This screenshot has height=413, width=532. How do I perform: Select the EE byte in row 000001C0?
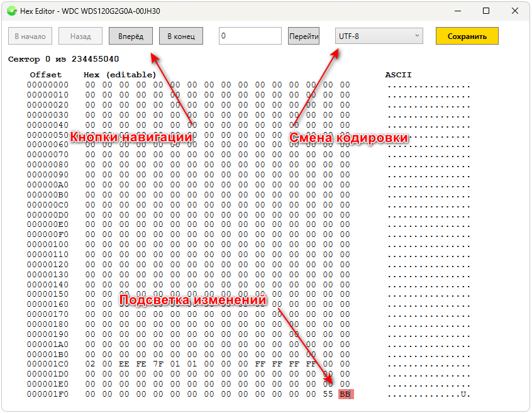[x=124, y=364]
